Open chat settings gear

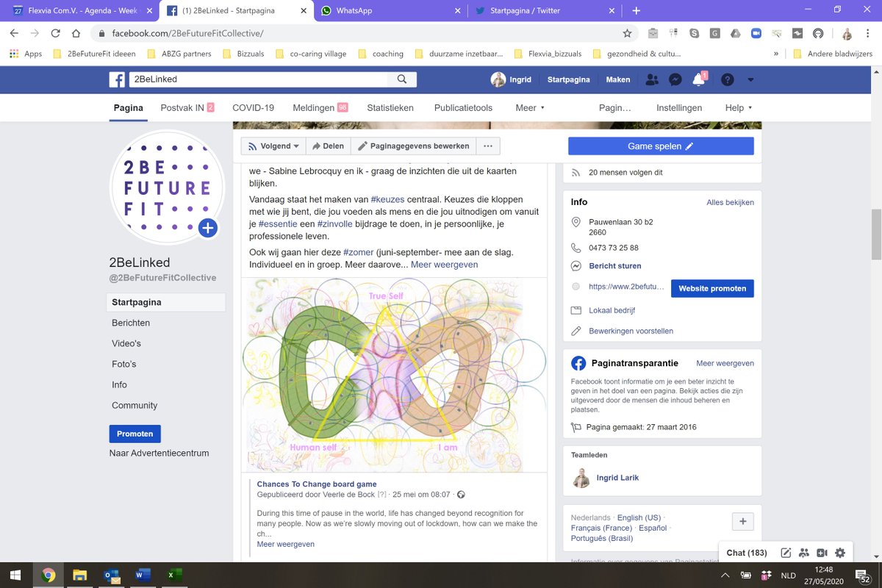tap(840, 553)
